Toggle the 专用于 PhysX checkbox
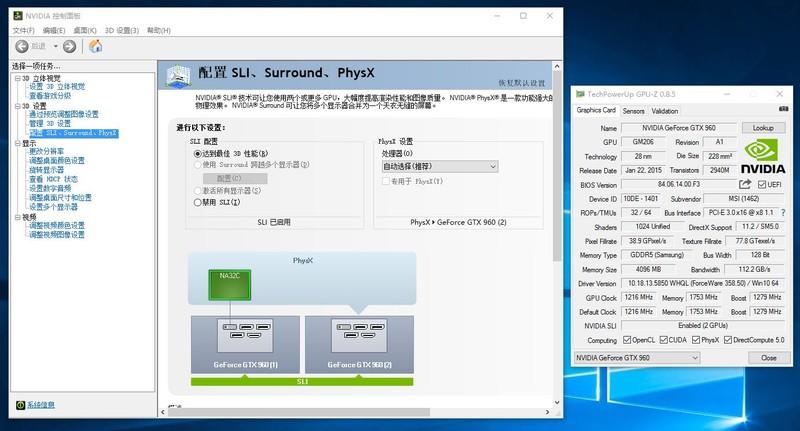This screenshot has height=431, width=800. [386, 181]
